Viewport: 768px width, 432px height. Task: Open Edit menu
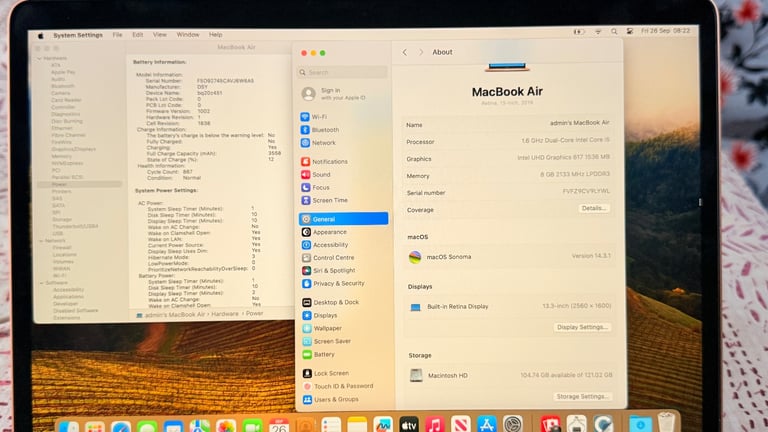tap(138, 35)
